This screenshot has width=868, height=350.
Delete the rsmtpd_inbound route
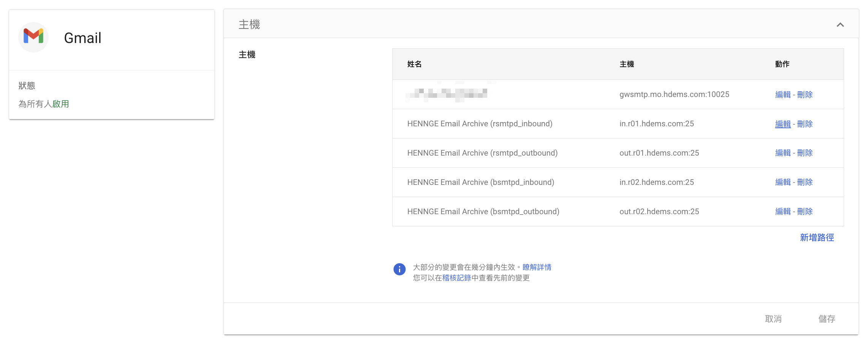pos(805,124)
